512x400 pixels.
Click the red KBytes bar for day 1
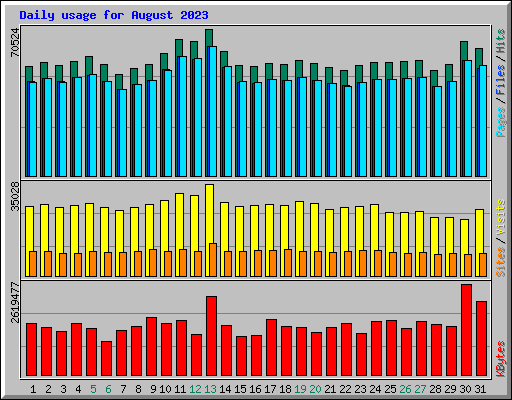pos(31,350)
